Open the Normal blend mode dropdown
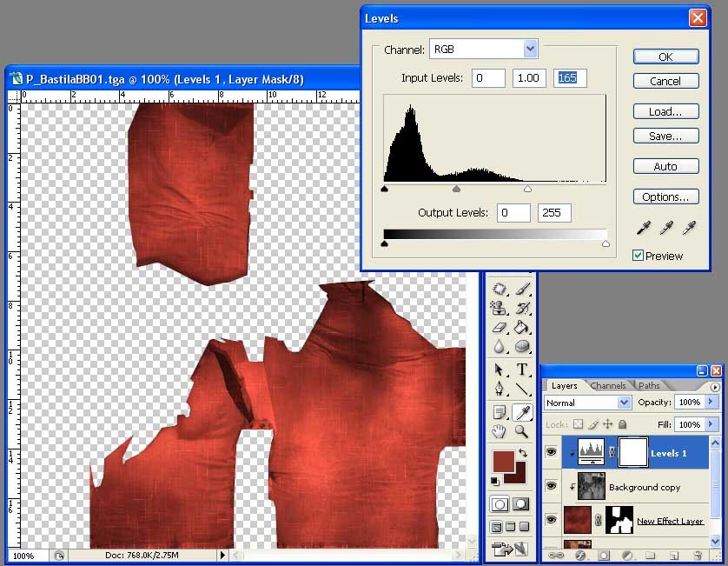Viewport: 728px width, 566px height. point(624,403)
